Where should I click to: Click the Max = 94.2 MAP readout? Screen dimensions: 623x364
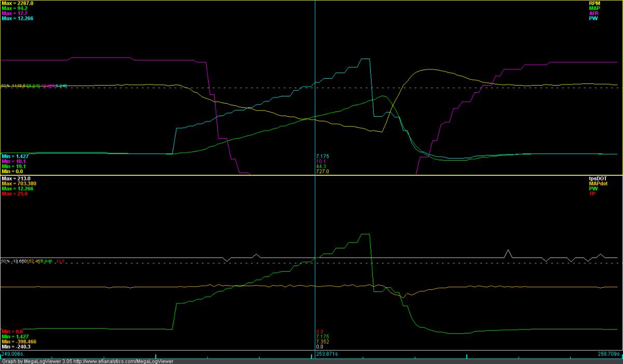coord(16,8)
